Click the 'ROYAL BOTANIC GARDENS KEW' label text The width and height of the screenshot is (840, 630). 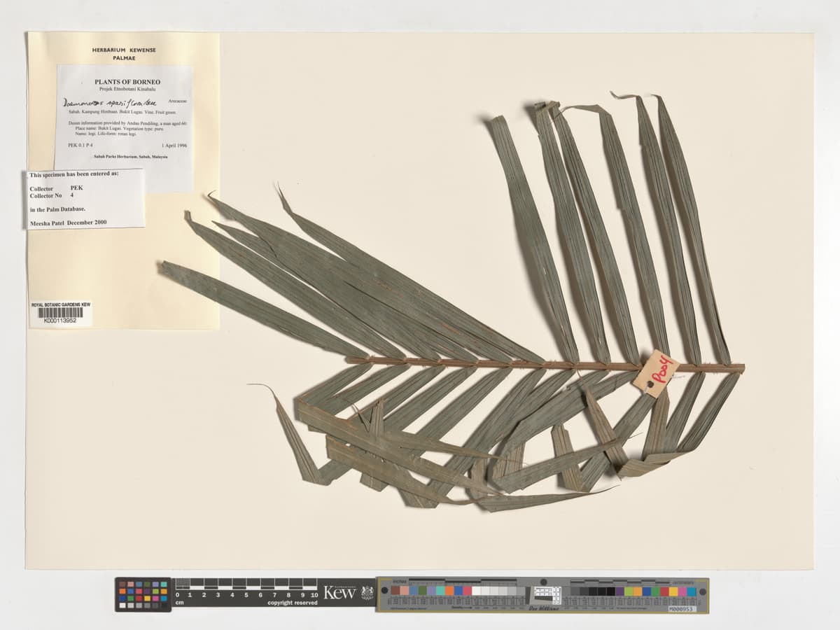point(61,304)
